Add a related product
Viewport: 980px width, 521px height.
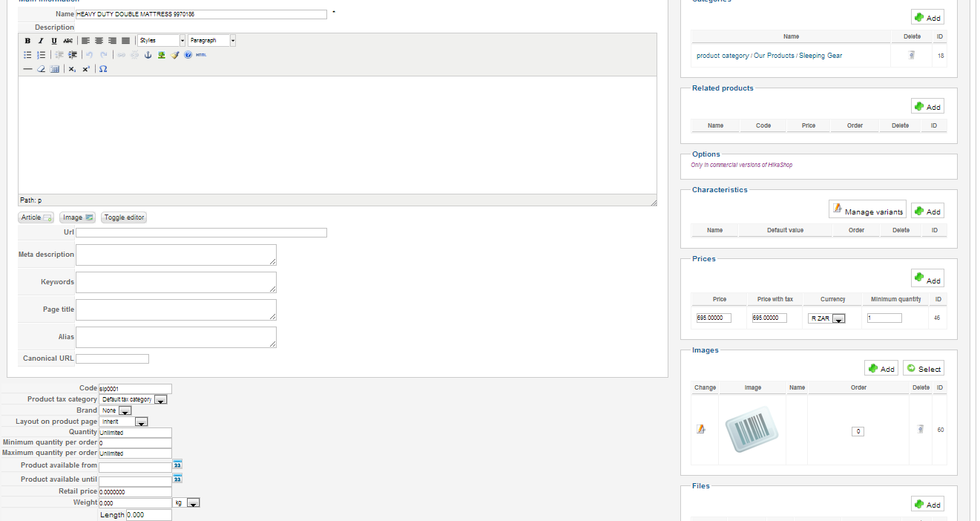pos(927,107)
